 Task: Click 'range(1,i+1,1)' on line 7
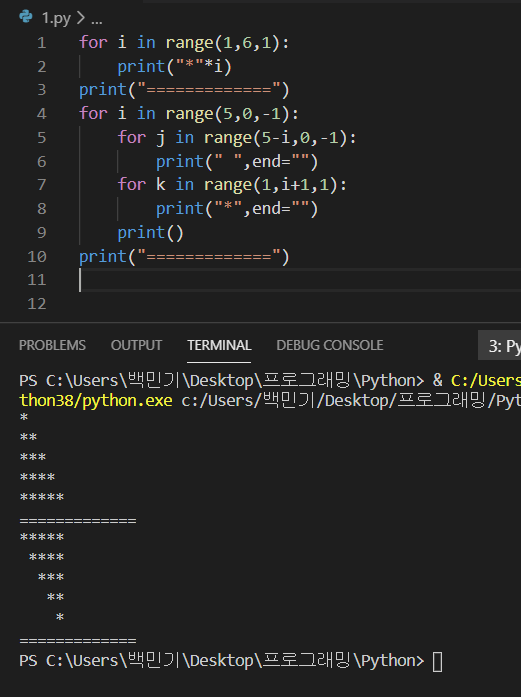click(271, 185)
